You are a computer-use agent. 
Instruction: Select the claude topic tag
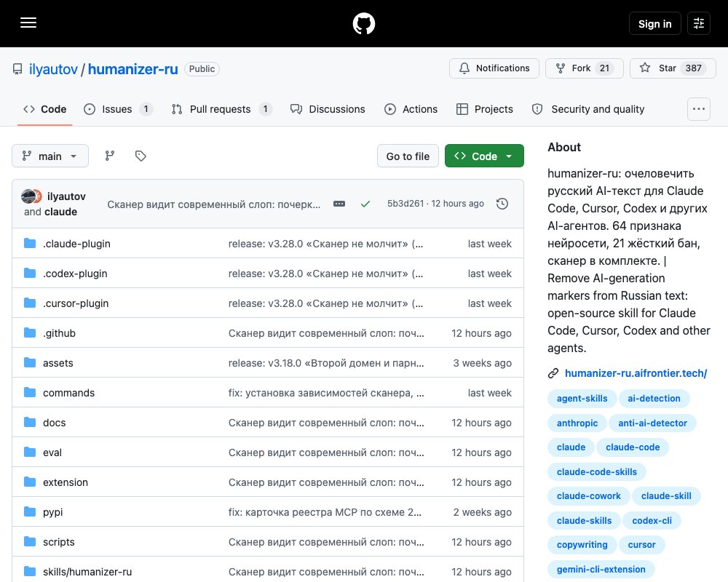(x=571, y=447)
